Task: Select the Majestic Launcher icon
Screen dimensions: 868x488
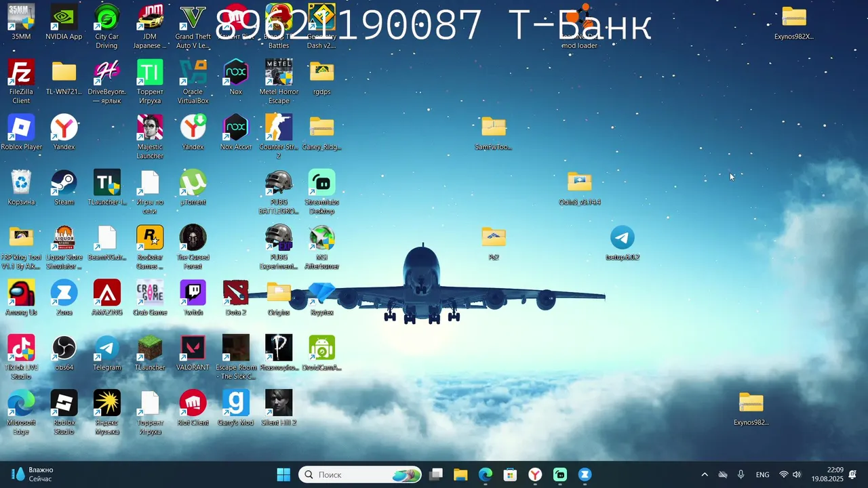Action: coord(150,137)
